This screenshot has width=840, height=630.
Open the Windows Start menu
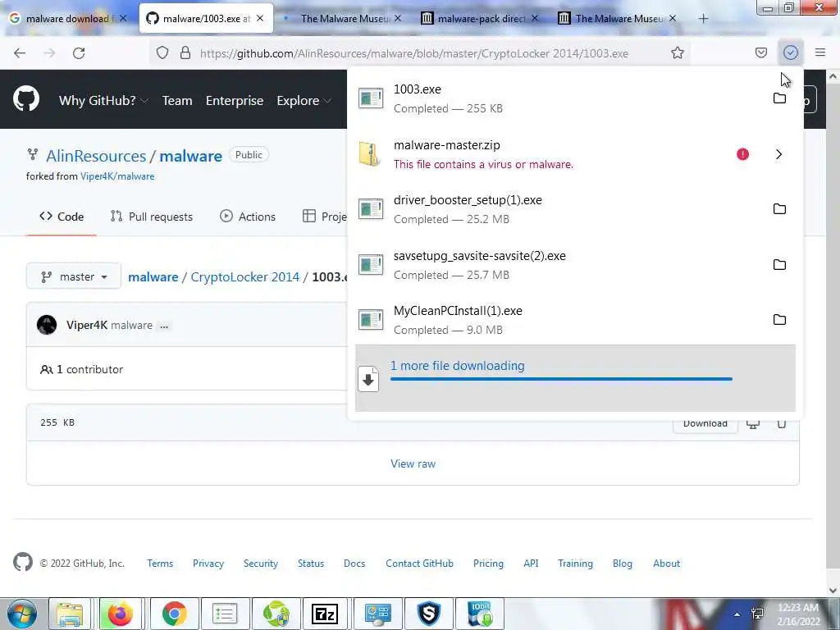[21, 614]
